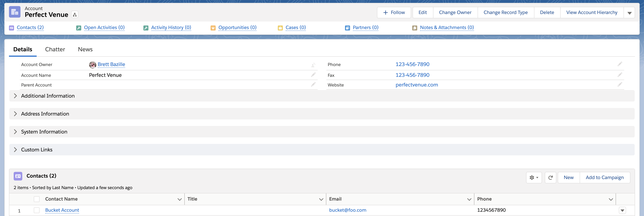Open Activity History (0) quick link
Image resolution: width=644 pixels, height=216 pixels.
(171, 27)
